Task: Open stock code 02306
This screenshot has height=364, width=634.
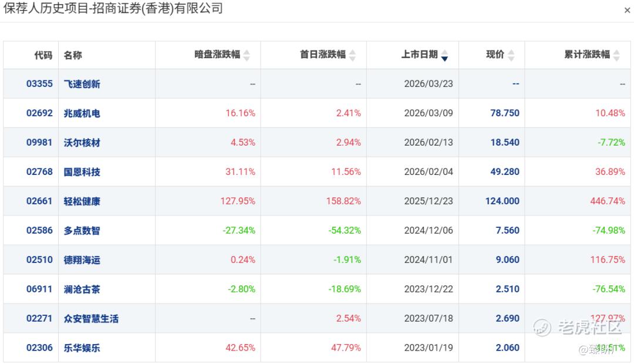Action: click(40, 348)
